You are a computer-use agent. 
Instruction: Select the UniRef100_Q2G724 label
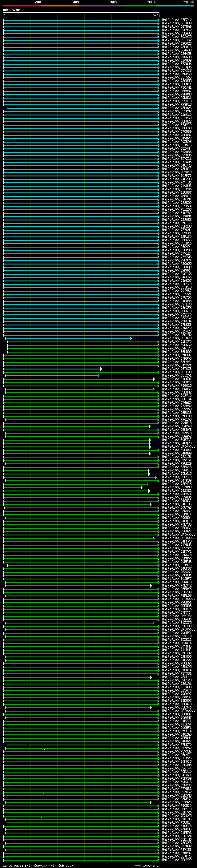(176, 836)
